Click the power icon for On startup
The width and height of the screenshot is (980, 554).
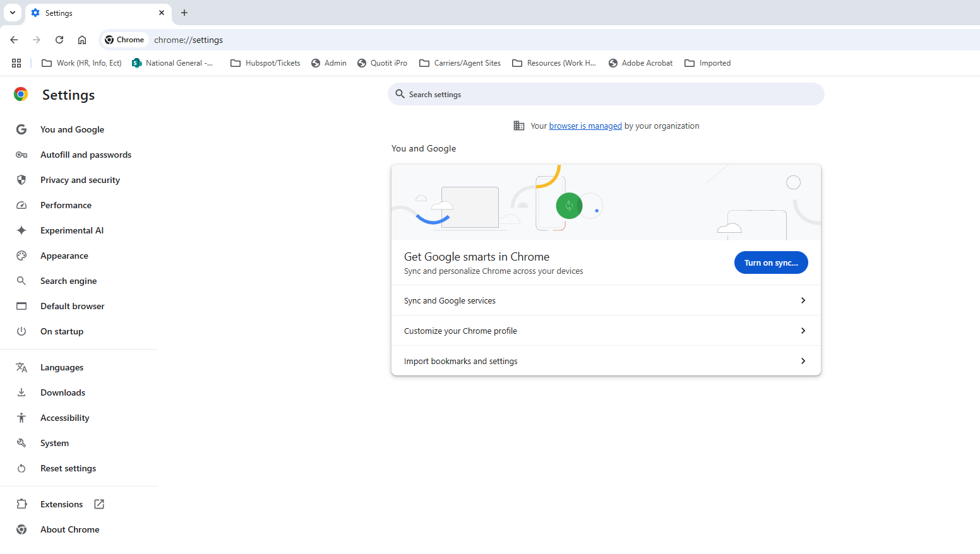click(21, 331)
